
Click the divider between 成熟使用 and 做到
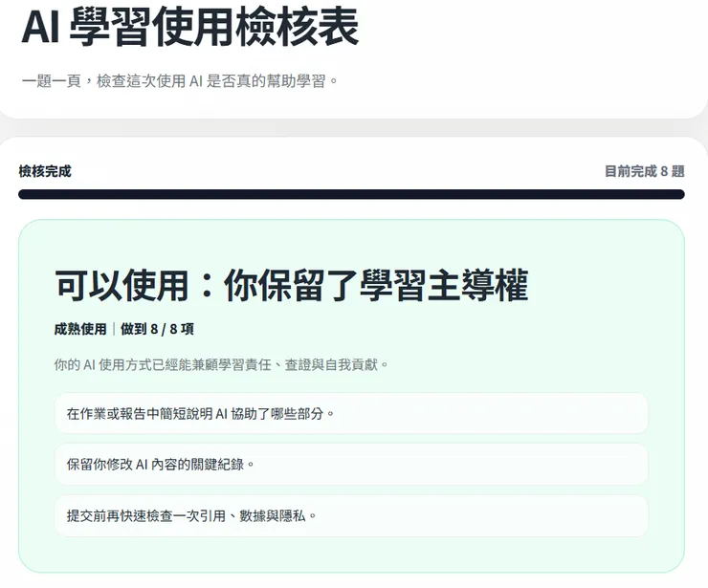click(x=114, y=329)
